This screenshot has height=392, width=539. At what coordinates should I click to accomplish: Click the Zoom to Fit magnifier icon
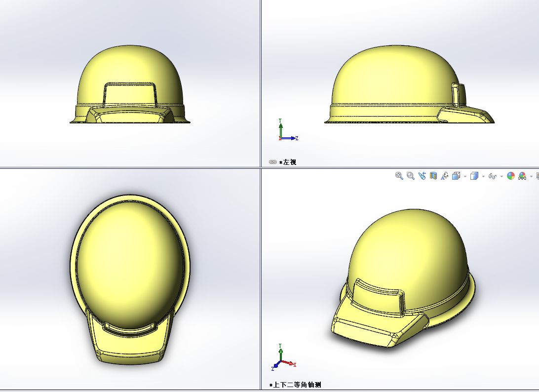pos(399,176)
